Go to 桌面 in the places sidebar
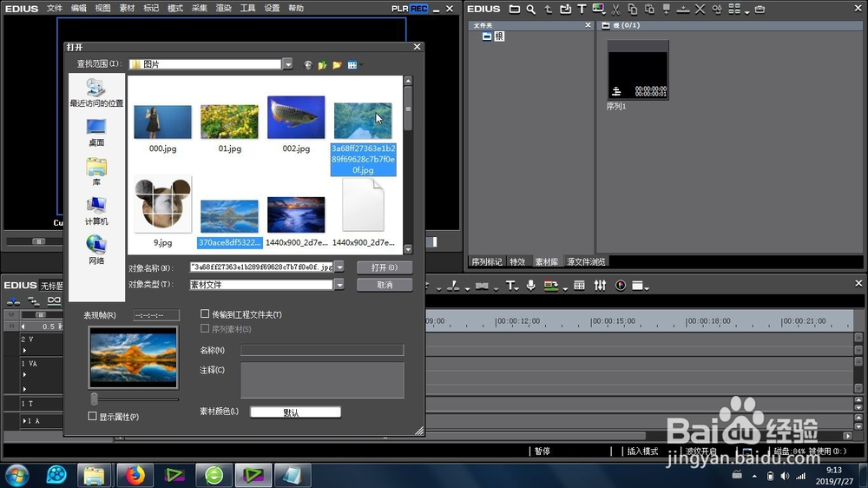 tap(96, 132)
